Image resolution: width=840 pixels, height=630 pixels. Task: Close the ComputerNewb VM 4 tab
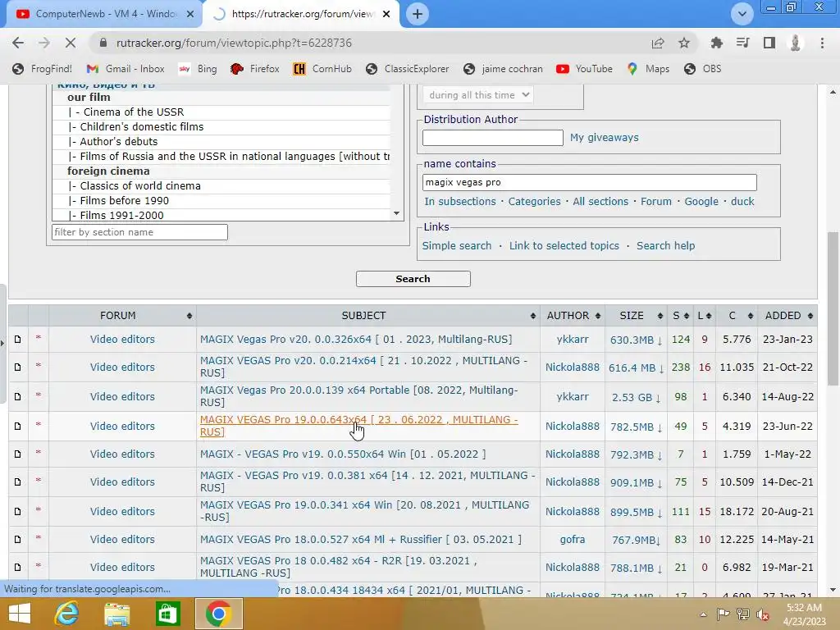(189, 14)
